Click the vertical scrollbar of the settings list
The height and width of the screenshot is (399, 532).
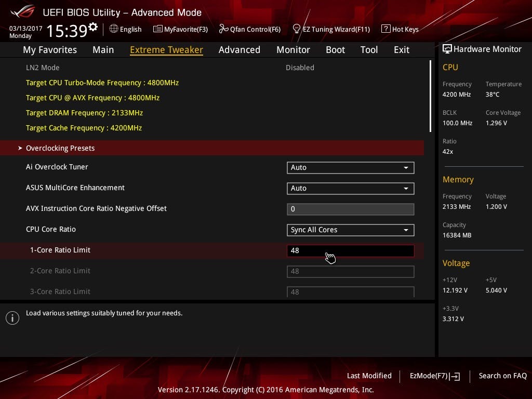(430, 96)
